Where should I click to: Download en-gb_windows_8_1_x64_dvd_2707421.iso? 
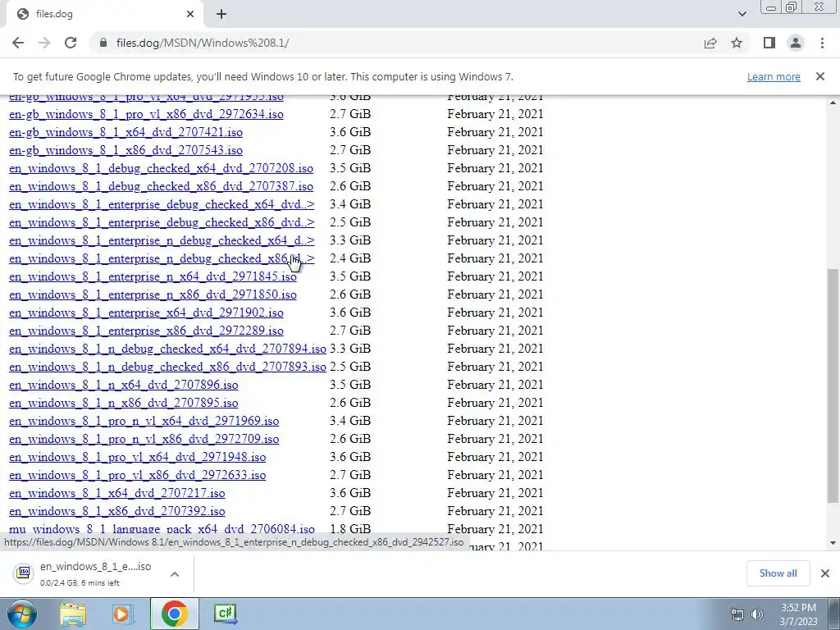pos(126,132)
